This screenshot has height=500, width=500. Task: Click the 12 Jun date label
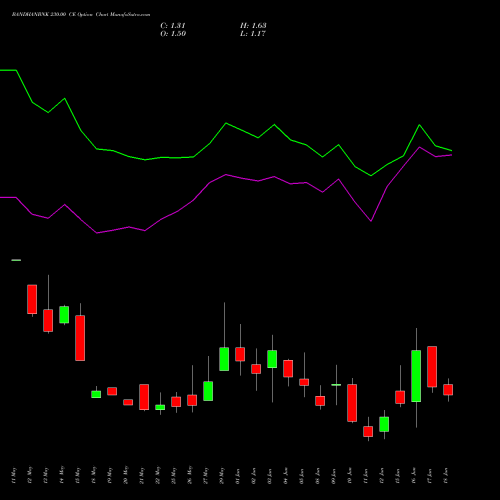coord(382,476)
